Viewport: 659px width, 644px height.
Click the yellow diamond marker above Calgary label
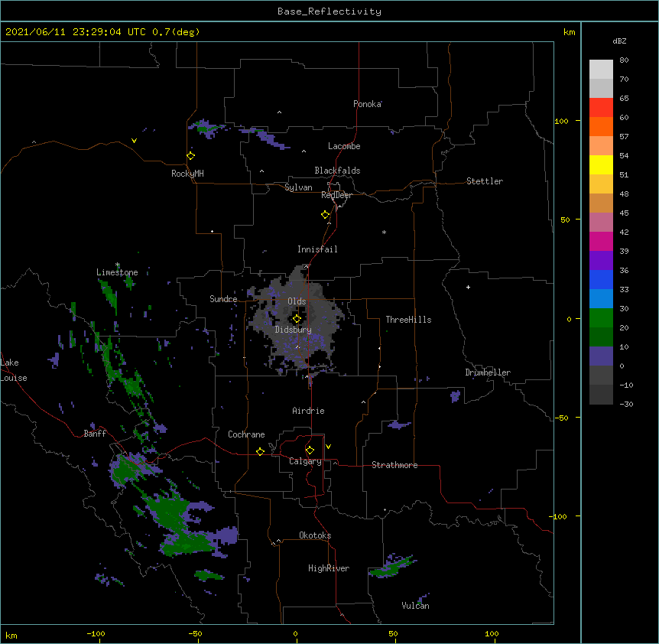(310, 450)
